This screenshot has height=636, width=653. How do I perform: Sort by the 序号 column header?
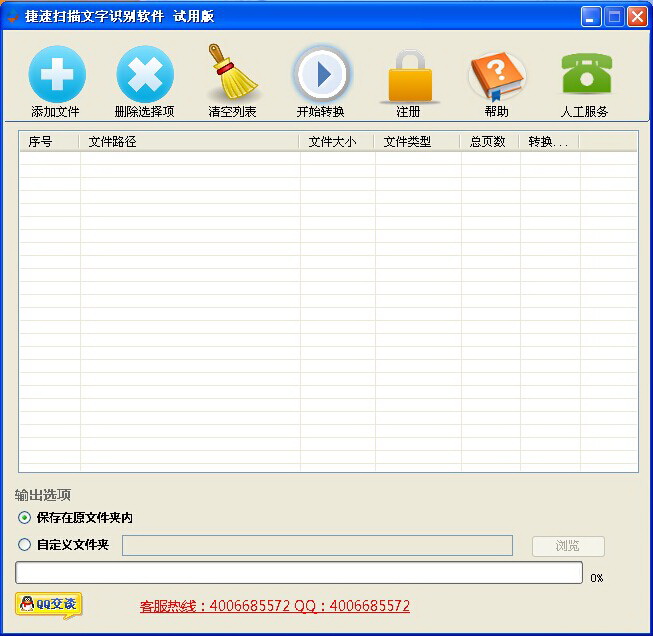49,142
